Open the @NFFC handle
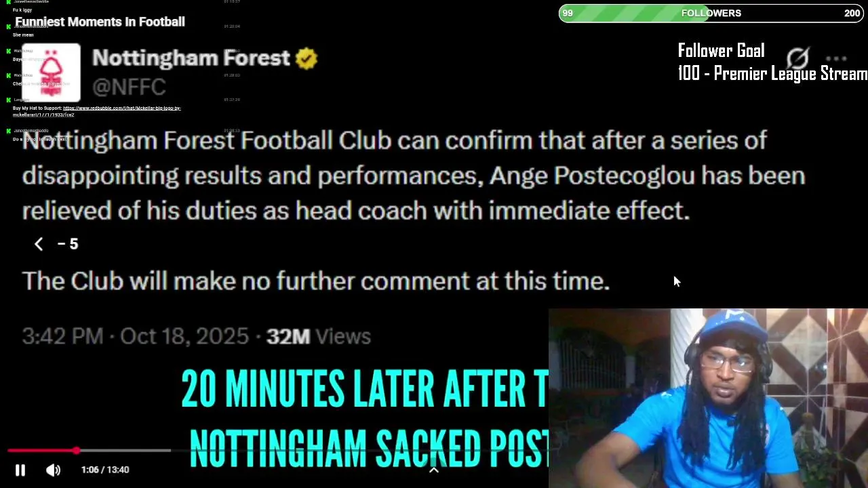Screen dimensions: 868x488 click(x=129, y=87)
